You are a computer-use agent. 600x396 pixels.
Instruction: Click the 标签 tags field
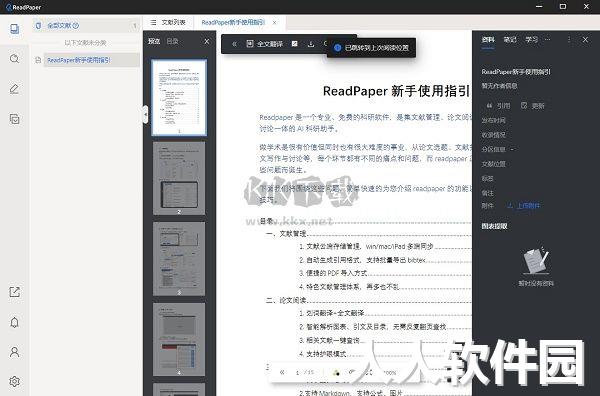point(487,179)
